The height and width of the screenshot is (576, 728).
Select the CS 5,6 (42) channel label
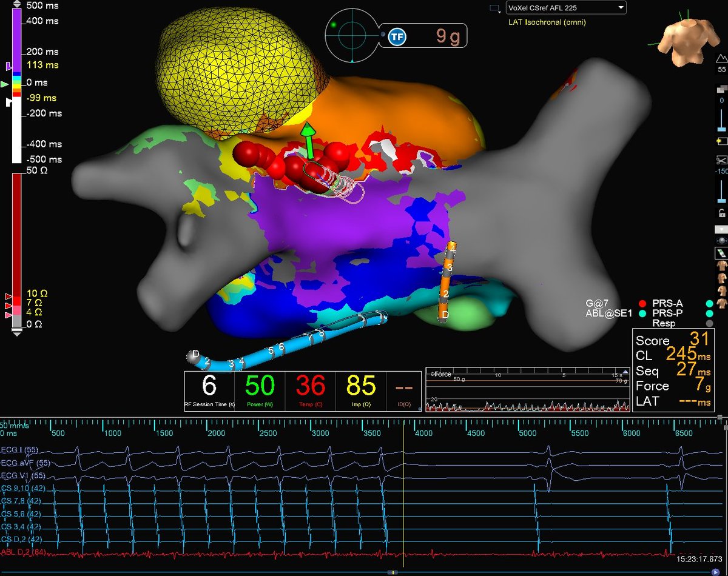point(21,514)
